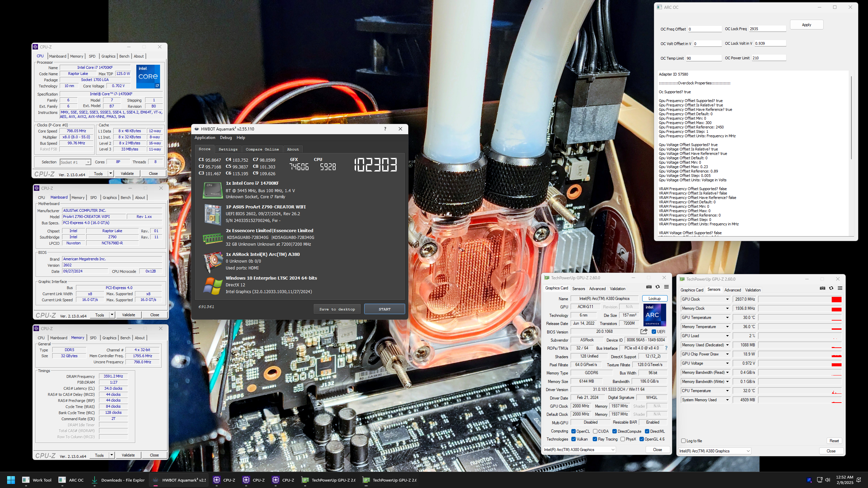This screenshot has width=868, height=488.
Task: Click the GPU Clock red graph bar
Action: point(836,300)
